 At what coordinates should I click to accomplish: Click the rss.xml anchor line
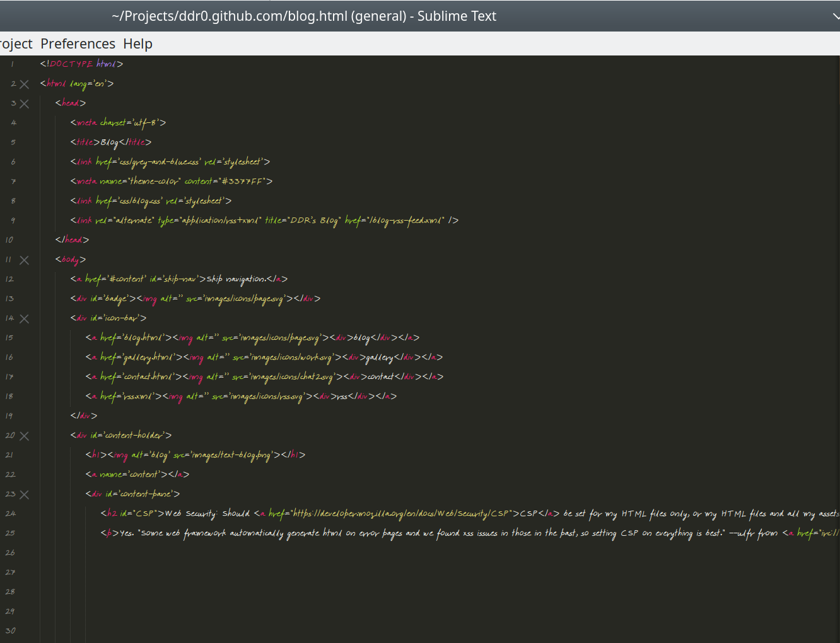pos(241,396)
